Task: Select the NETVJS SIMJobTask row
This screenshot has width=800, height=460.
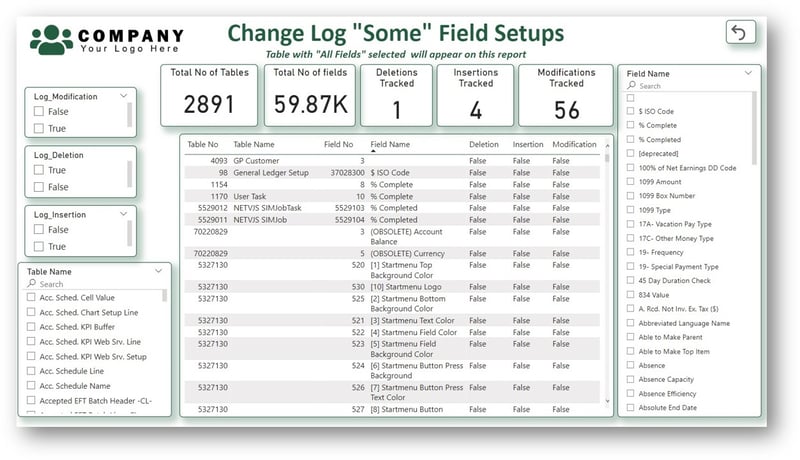Action: pyautogui.click(x=392, y=208)
